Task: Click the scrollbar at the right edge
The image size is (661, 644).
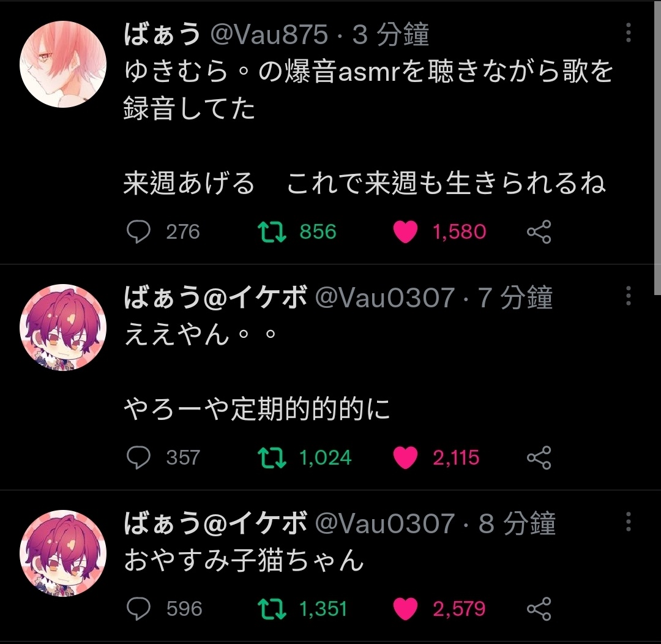Action: point(657,148)
